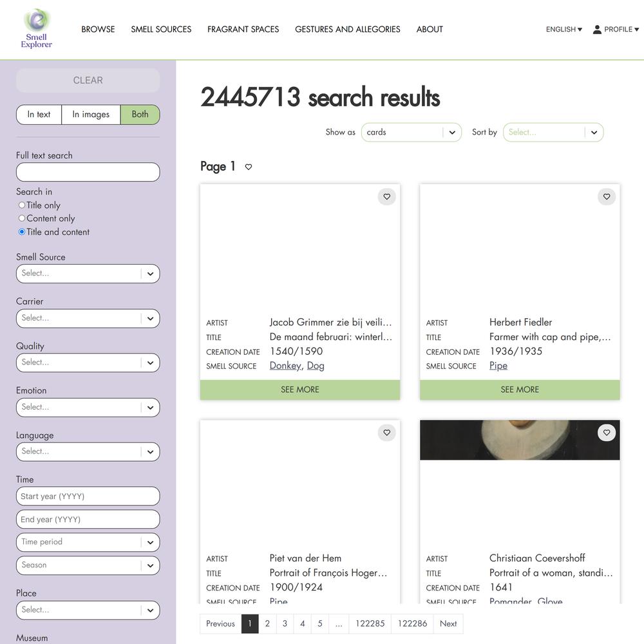This screenshot has width=644, height=644.
Task: Choose the Title and content radio option
Action: click(x=22, y=232)
